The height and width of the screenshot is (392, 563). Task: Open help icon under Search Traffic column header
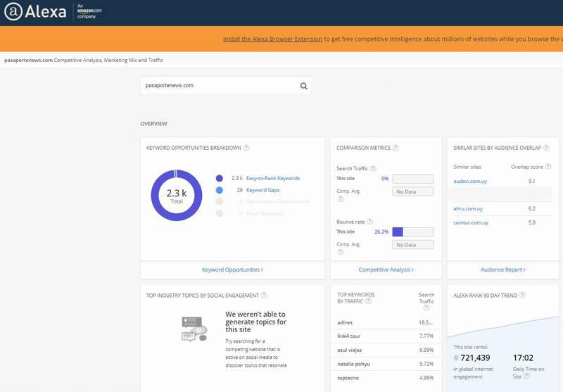click(426, 308)
